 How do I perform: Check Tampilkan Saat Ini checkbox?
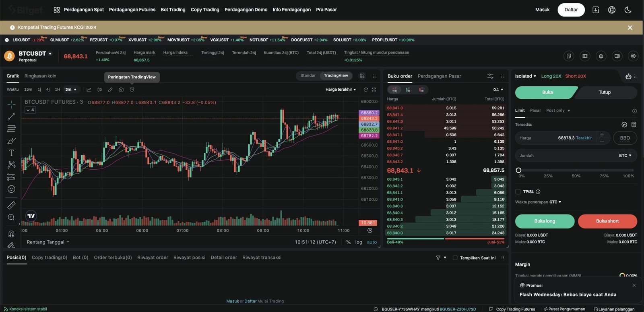click(455, 258)
